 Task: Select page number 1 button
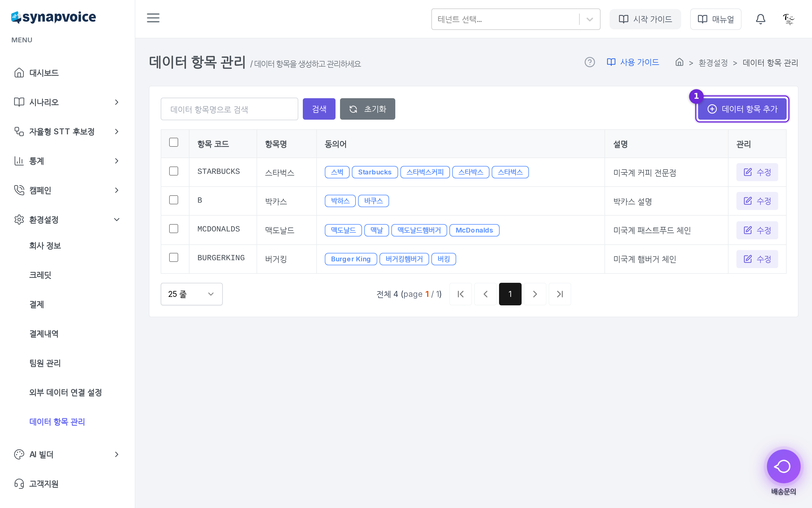pos(510,294)
